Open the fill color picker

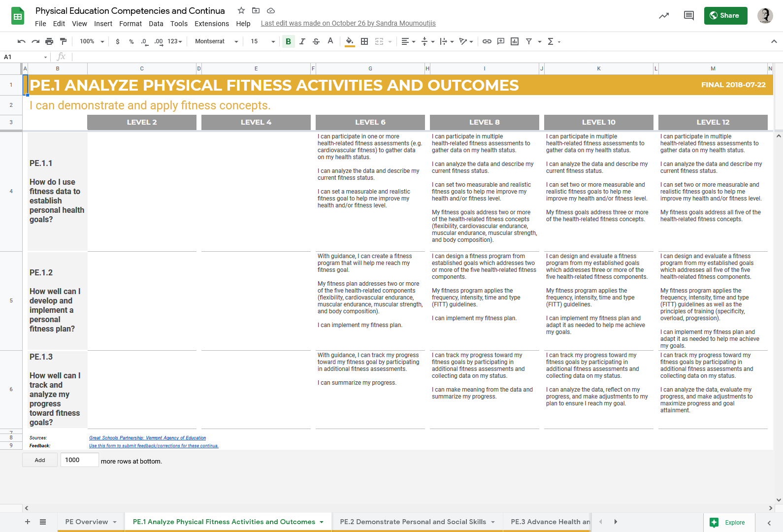point(349,41)
